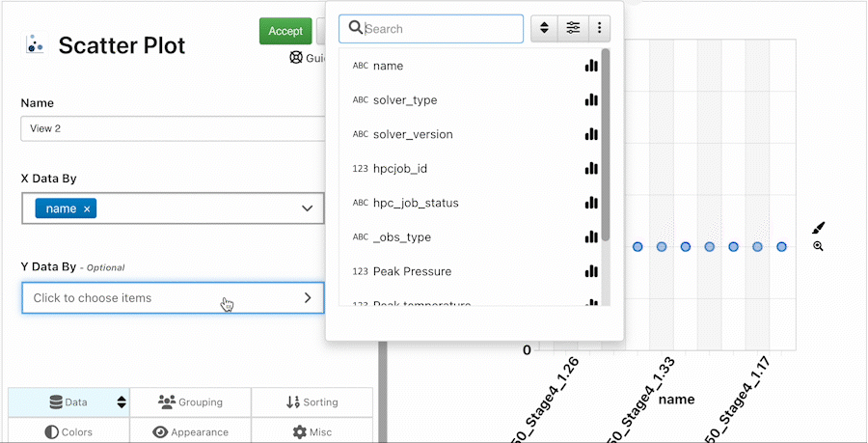Image resolution: width=868 pixels, height=443 pixels.
Task: Click the zoom magnifier tool beside chart
Action: (x=818, y=246)
